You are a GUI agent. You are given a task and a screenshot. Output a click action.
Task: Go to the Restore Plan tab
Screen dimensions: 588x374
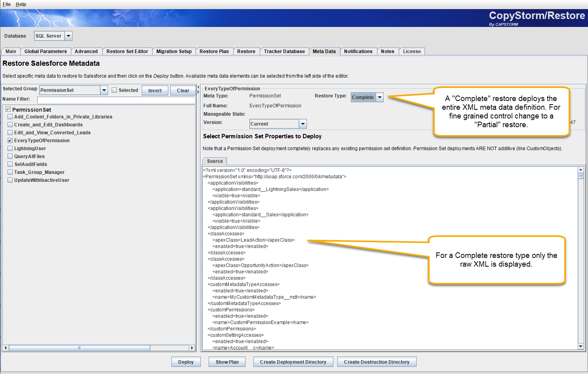click(x=214, y=52)
